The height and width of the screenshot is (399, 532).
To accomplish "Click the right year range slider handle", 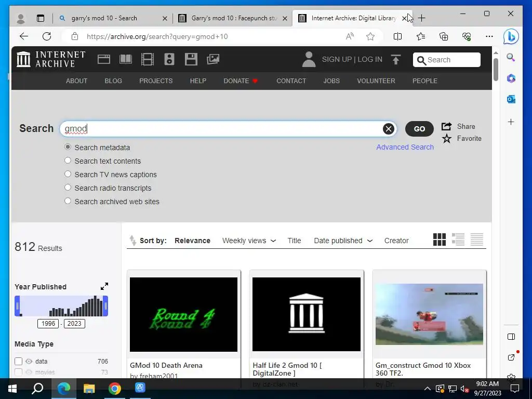I will pyautogui.click(x=105, y=306).
